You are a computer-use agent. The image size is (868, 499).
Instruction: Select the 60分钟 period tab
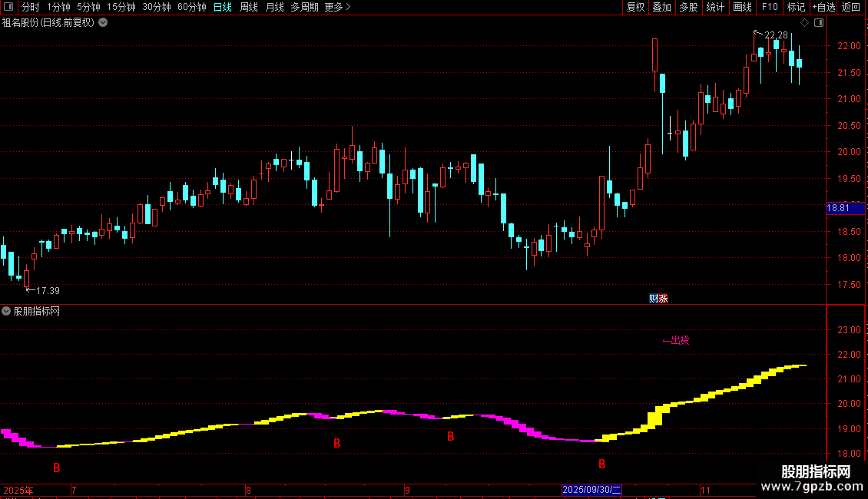click(x=192, y=7)
